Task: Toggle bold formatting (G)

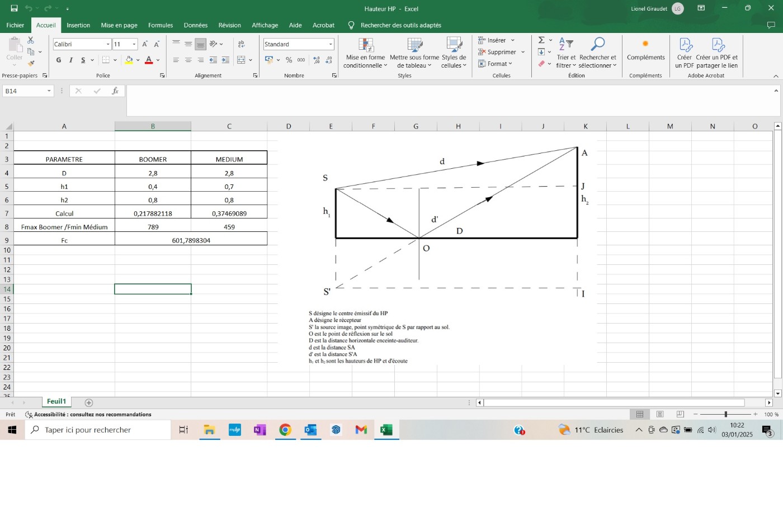Action: [59, 60]
